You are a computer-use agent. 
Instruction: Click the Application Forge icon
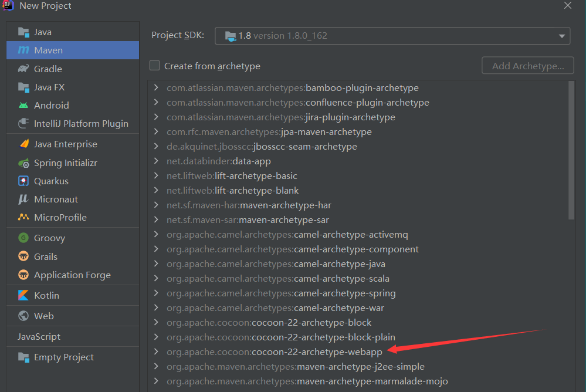click(23, 275)
